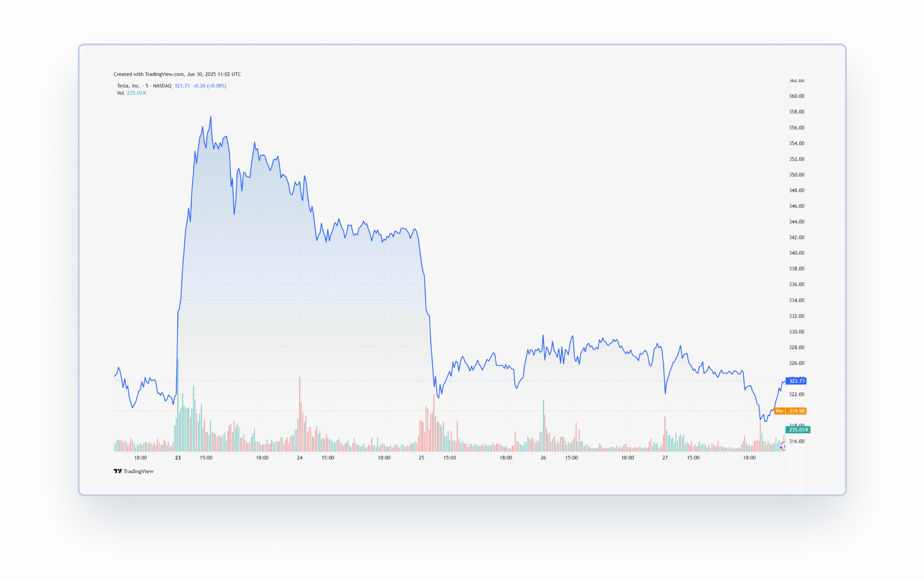Click the 336.00 price axis label
The height and width of the screenshot is (580, 924).
tap(796, 285)
